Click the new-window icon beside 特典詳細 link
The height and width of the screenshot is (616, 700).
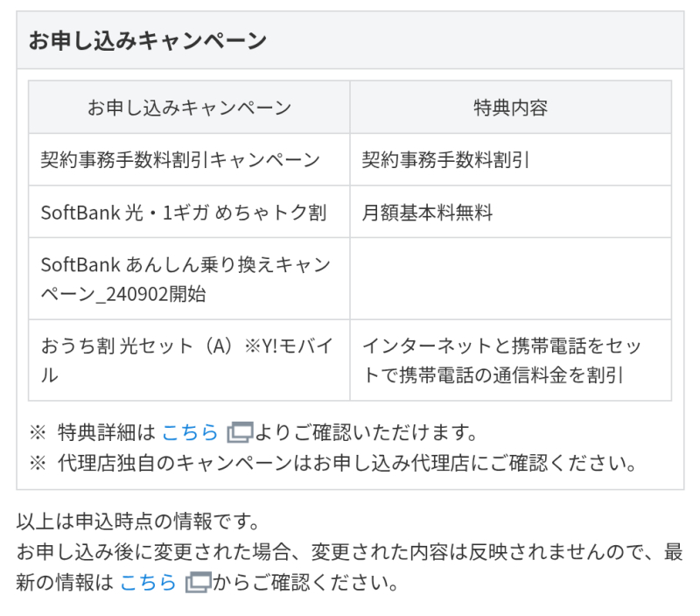pyautogui.click(x=239, y=432)
